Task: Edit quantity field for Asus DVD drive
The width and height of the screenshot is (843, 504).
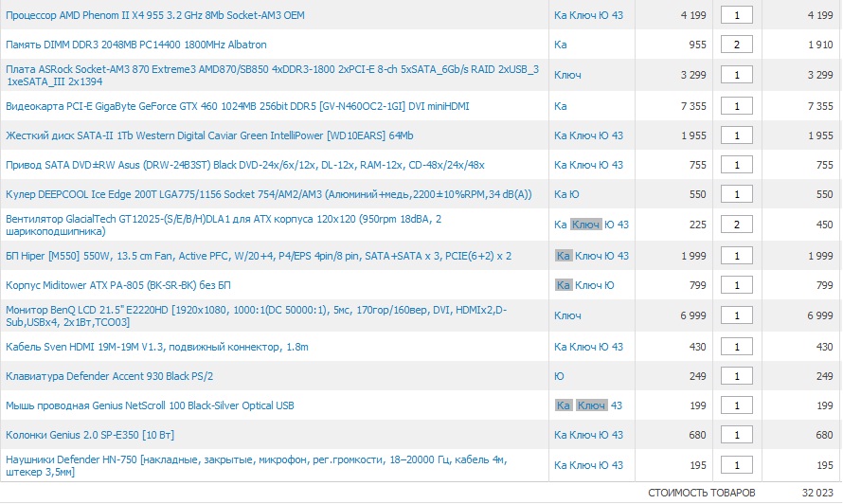Action: 737,165
